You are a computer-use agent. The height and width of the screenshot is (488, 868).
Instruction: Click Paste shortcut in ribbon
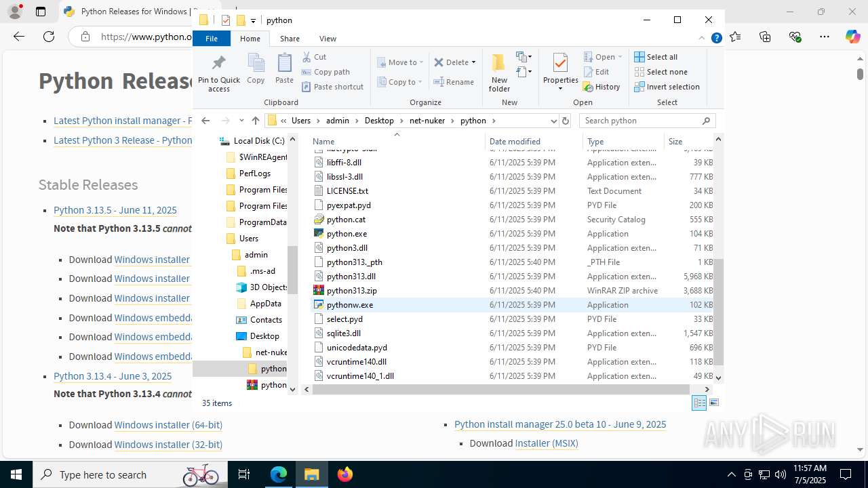(332, 87)
